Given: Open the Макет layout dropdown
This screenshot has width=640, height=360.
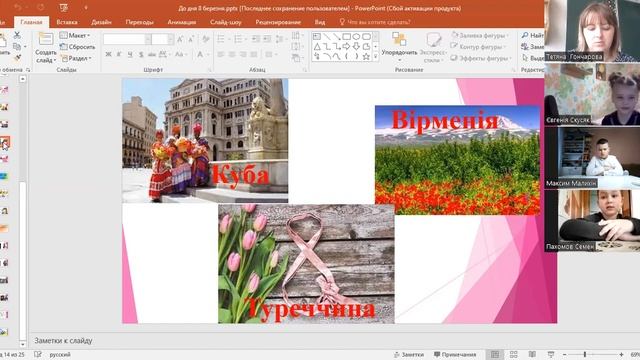Looking at the screenshot, I should pyautogui.click(x=75, y=36).
